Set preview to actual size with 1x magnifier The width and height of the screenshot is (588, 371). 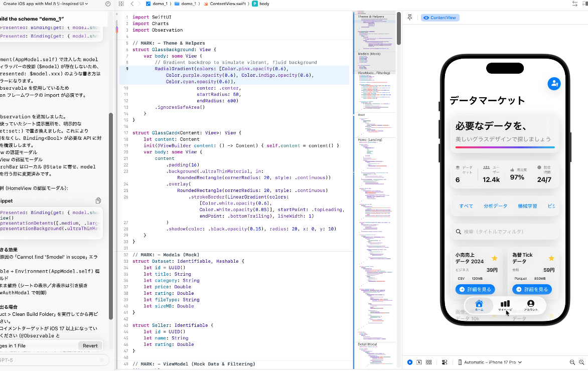[582, 362]
